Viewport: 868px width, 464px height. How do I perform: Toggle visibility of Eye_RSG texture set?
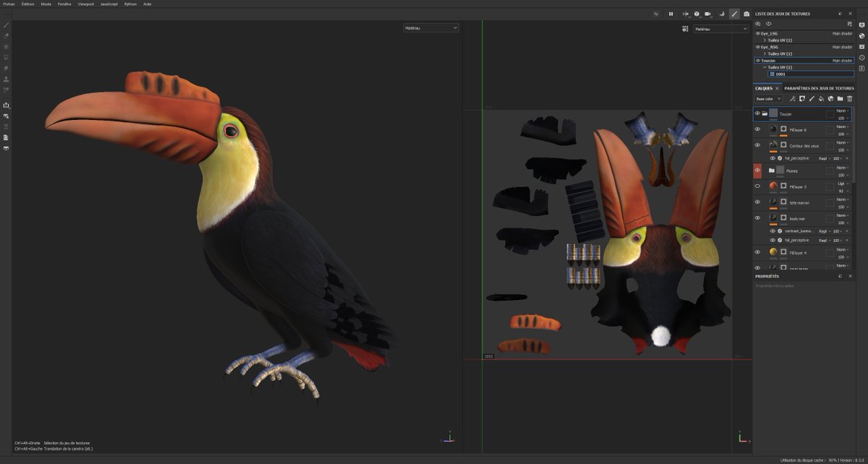click(758, 47)
